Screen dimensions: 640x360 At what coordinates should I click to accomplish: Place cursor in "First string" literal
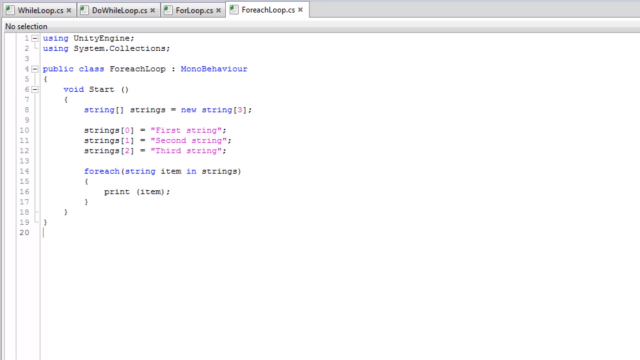point(186,130)
